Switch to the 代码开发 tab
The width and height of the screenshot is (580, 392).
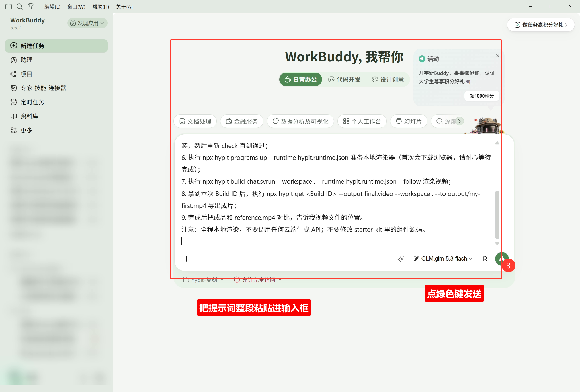pos(345,79)
